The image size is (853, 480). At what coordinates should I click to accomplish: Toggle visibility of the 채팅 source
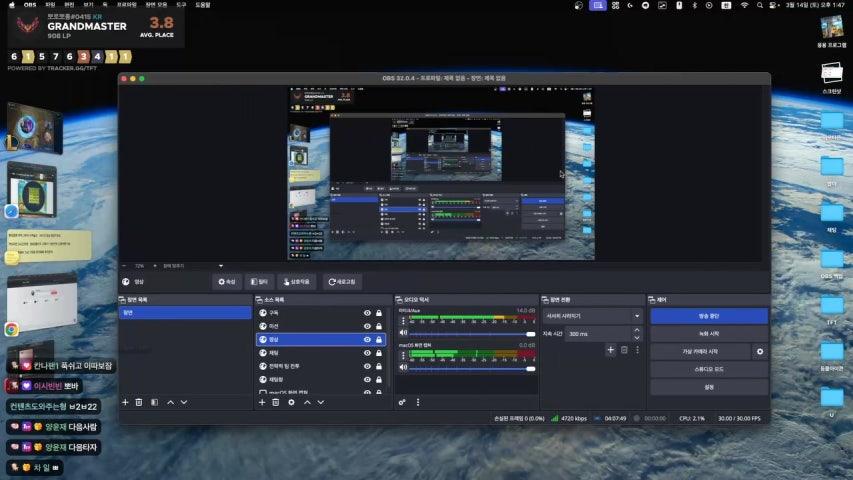[367, 353]
